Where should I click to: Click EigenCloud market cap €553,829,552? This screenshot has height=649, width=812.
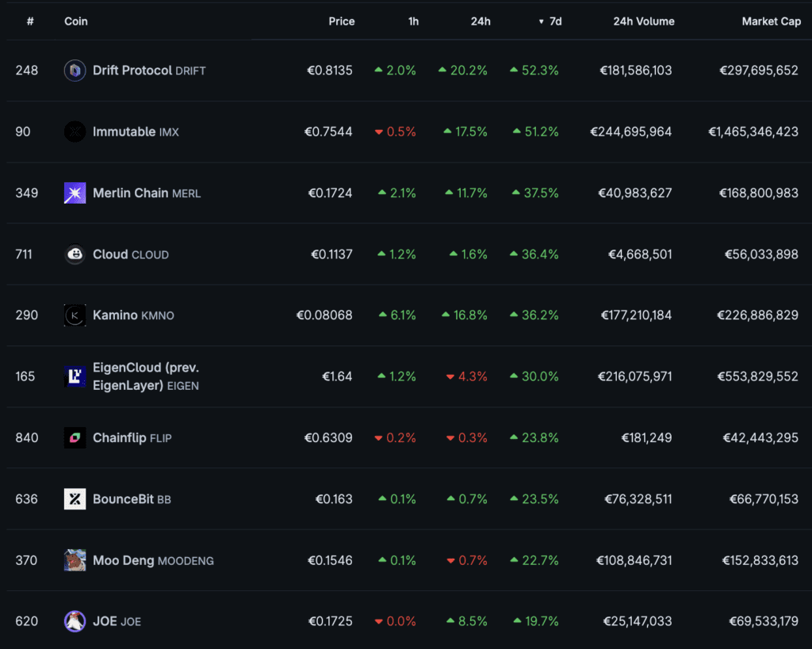(x=757, y=376)
